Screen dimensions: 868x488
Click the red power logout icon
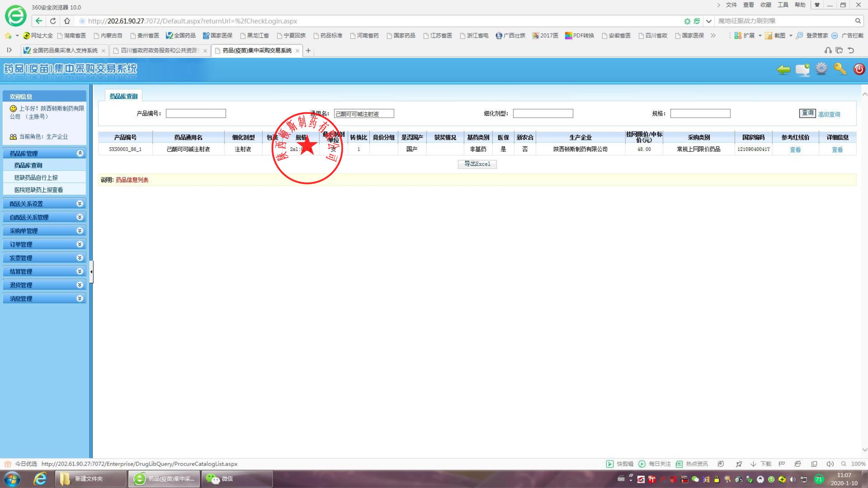(859, 69)
